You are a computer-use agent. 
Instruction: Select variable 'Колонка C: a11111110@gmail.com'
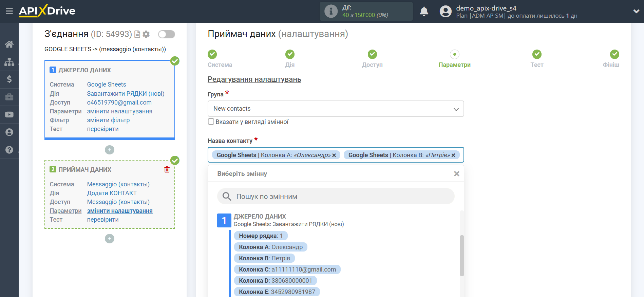287,270
